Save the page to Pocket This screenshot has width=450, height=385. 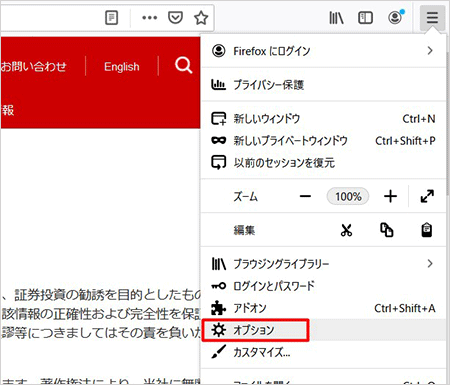click(175, 18)
